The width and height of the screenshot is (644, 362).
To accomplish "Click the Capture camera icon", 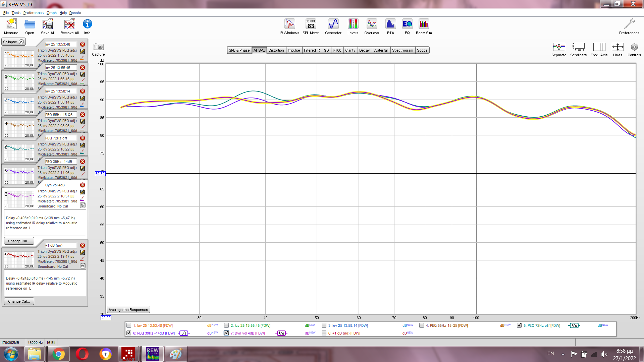I will 98,47.
